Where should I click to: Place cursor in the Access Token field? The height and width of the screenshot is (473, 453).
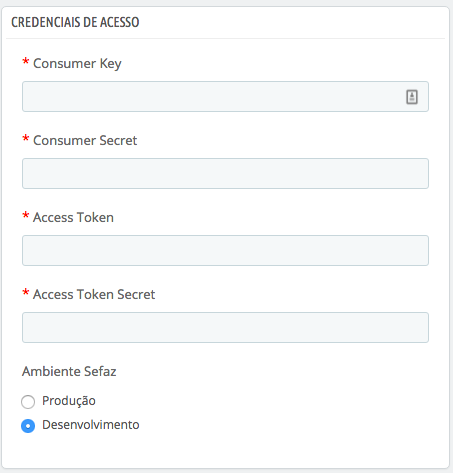pyautogui.click(x=225, y=251)
